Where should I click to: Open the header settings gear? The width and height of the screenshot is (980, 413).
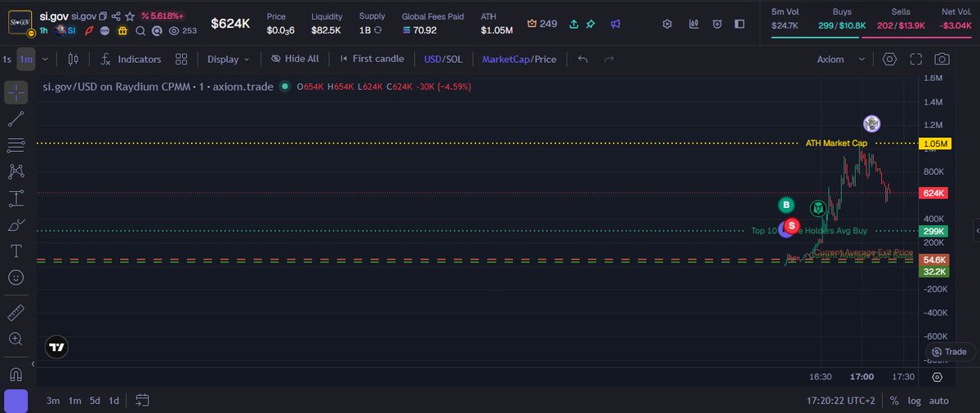click(x=667, y=24)
